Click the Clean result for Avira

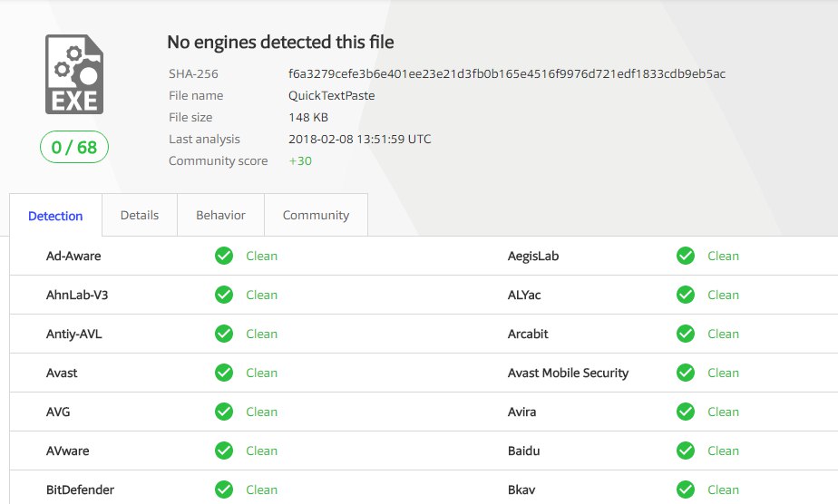pos(723,412)
